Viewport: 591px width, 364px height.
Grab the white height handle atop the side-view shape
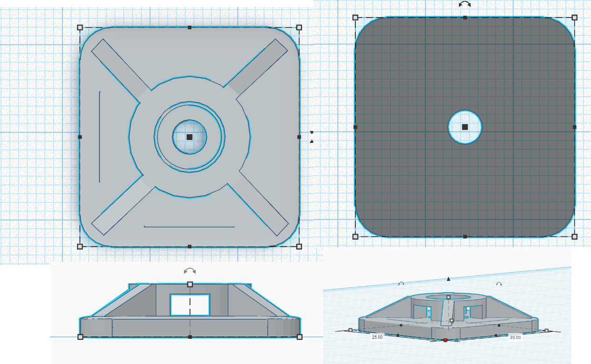coord(190,284)
